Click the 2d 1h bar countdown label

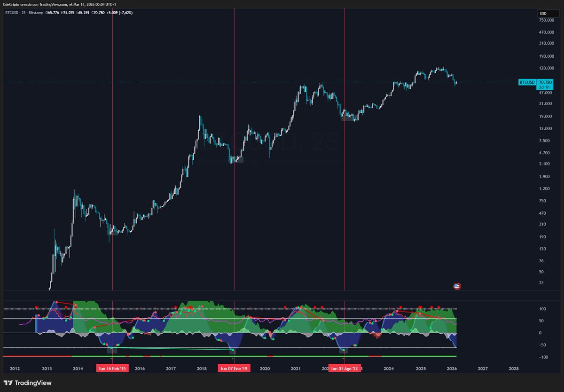click(x=544, y=87)
